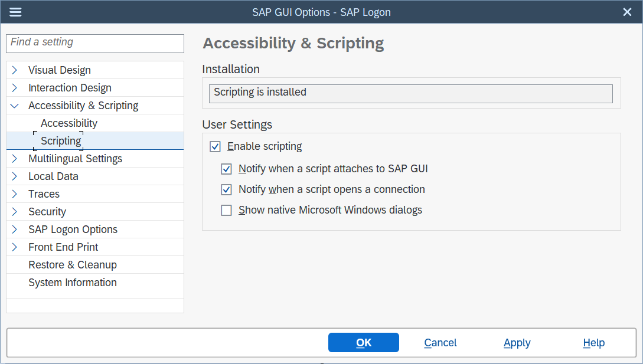The width and height of the screenshot is (643, 364).
Task: Uncheck the Enable scripting checkbox
Action: point(216,146)
